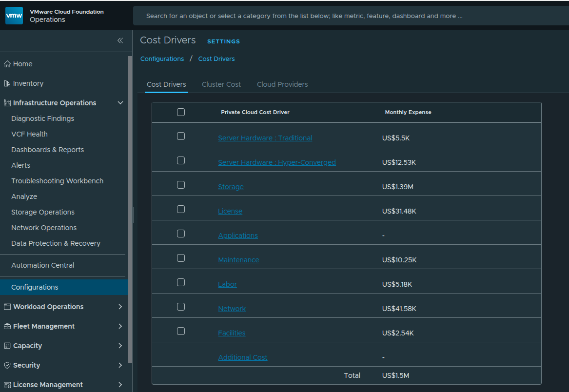The image size is (569, 392).
Task: Open the Cloud Providers tab
Action: coord(282,84)
